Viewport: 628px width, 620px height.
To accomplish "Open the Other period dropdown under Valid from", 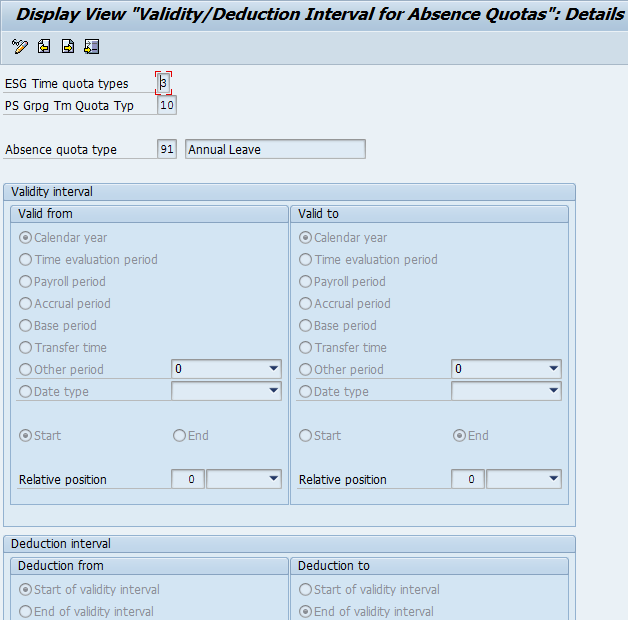I will [273, 369].
